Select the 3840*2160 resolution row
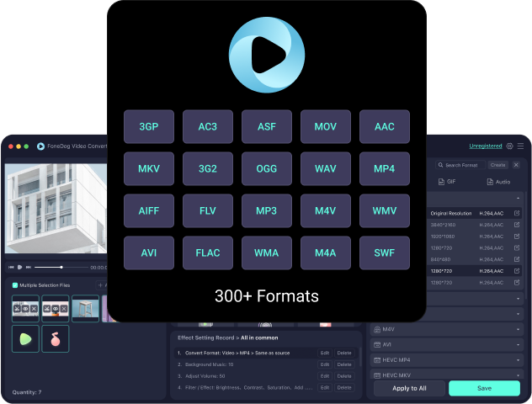This screenshot has height=404, width=532. click(x=473, y=225)
